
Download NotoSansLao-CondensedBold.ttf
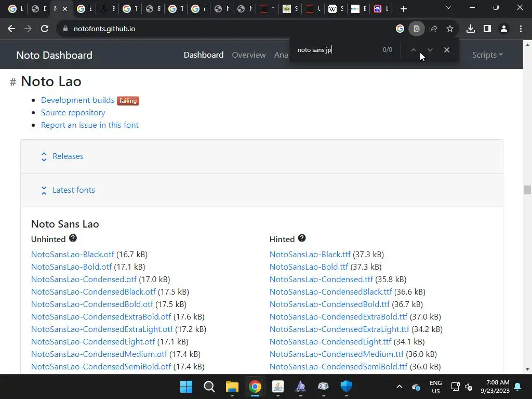click(329, 304)
